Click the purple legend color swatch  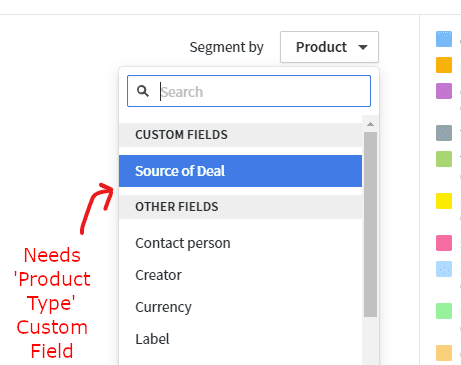(x=444, y=91)
